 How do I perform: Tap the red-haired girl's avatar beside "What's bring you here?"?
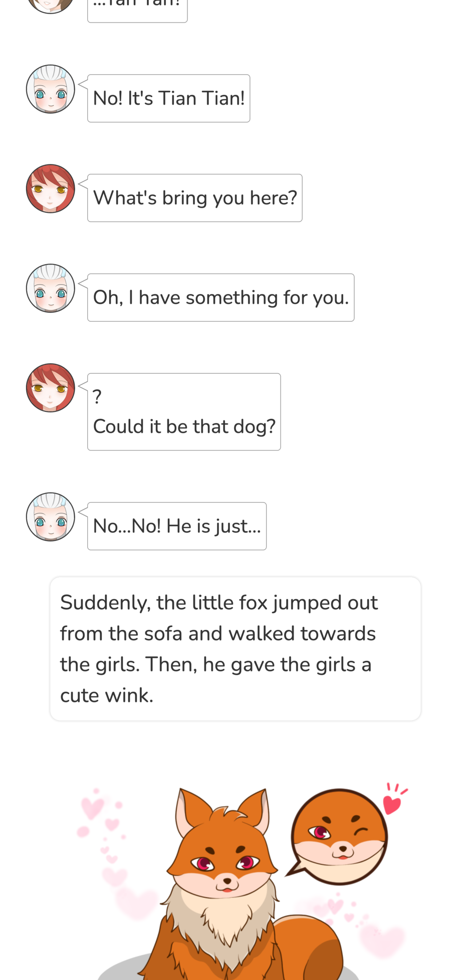[x=51, y=189]
